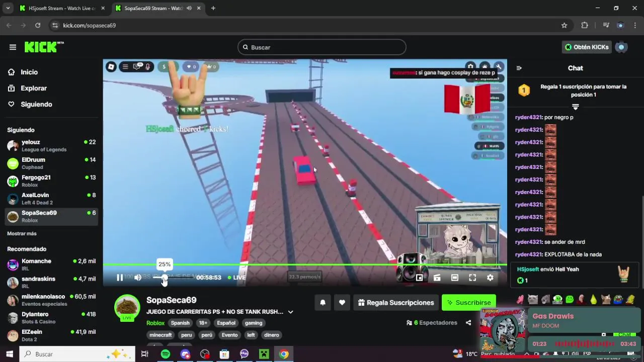This screenshot has height=362, width=644.
Task: Open recommended channel sandraskins
Action: tap(50, 282)
